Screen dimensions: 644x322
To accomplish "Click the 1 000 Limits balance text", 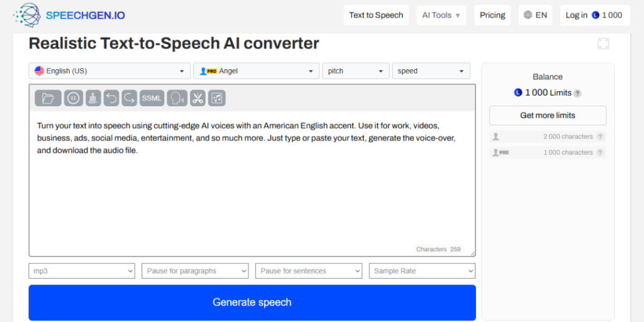I will click(548, 93).
